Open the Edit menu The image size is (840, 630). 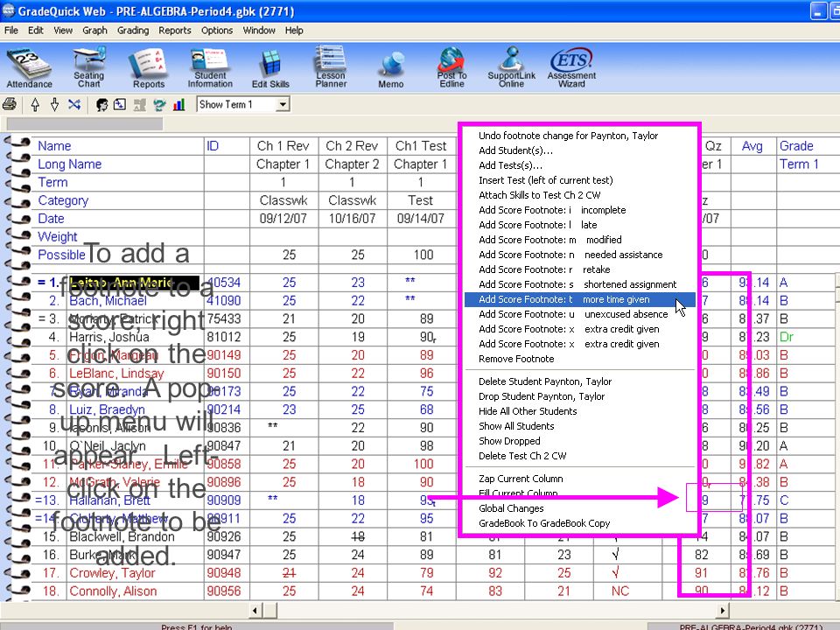click(35, 31)
